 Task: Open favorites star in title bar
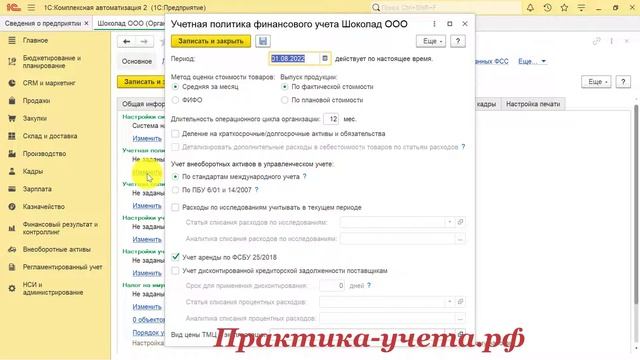click(564, 7)
